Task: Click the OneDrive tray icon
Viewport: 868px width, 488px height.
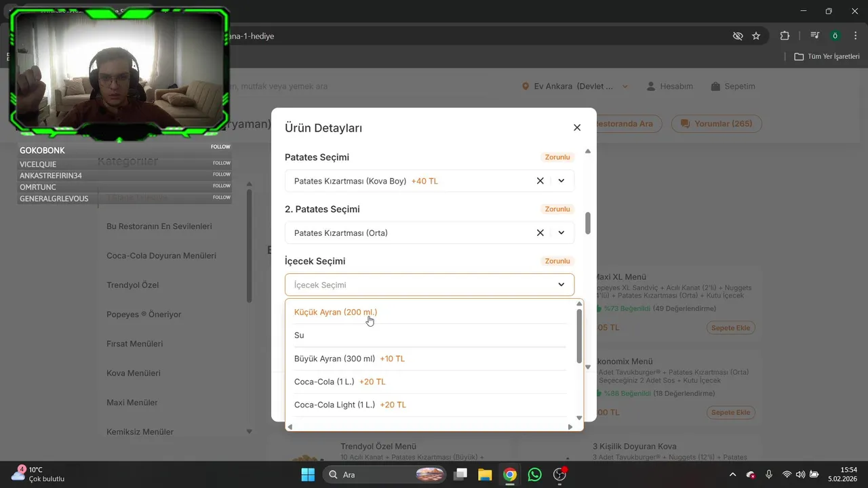Action: pyautogui.click(x=751, y=474)
